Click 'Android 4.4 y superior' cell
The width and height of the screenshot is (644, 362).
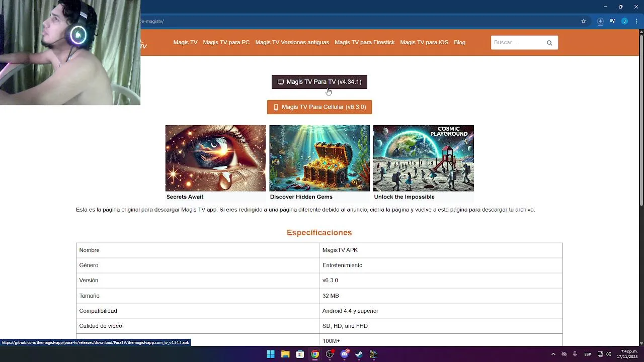click(441, 311)
